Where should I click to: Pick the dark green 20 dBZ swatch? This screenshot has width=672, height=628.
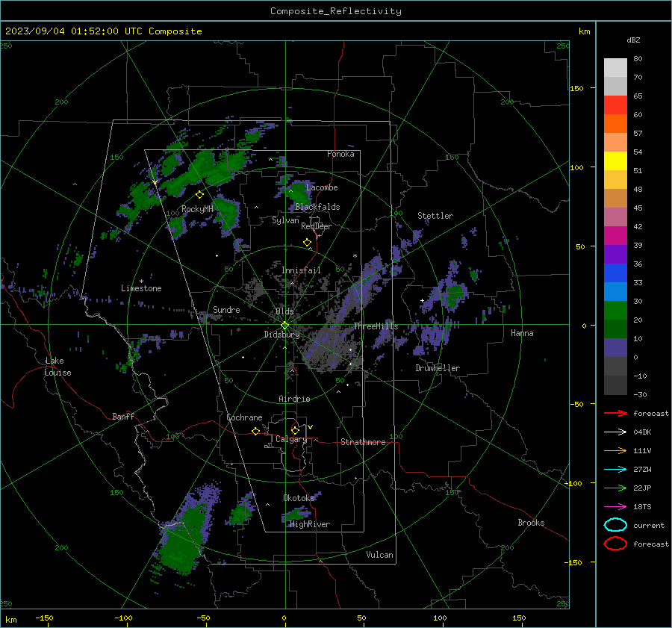tap(615, 329)
